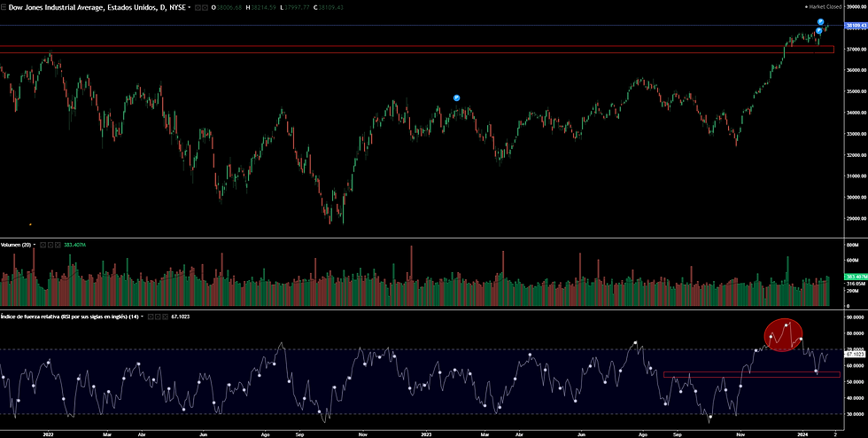The height and width of the screenshot is (438, 868).
Task: Click the 32000.00 price axis label
Action: pyautogui.click(x=856, y=155)
